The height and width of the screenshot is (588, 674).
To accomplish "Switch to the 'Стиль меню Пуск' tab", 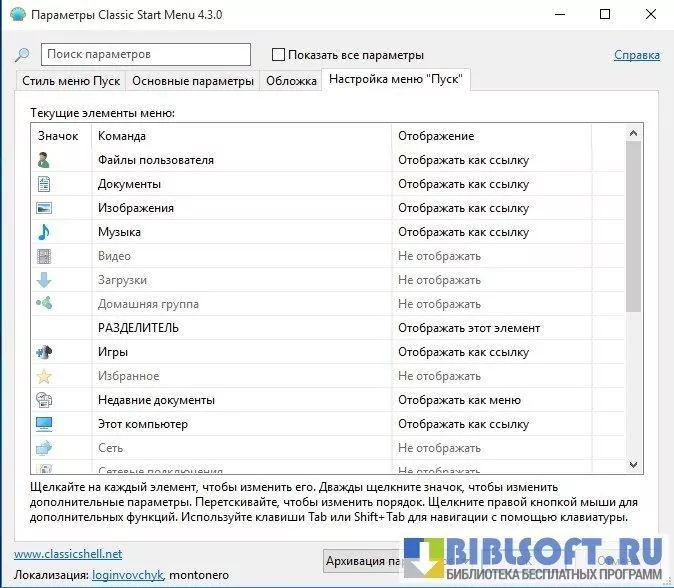I will pyautogui.click(x=71, y=82).
